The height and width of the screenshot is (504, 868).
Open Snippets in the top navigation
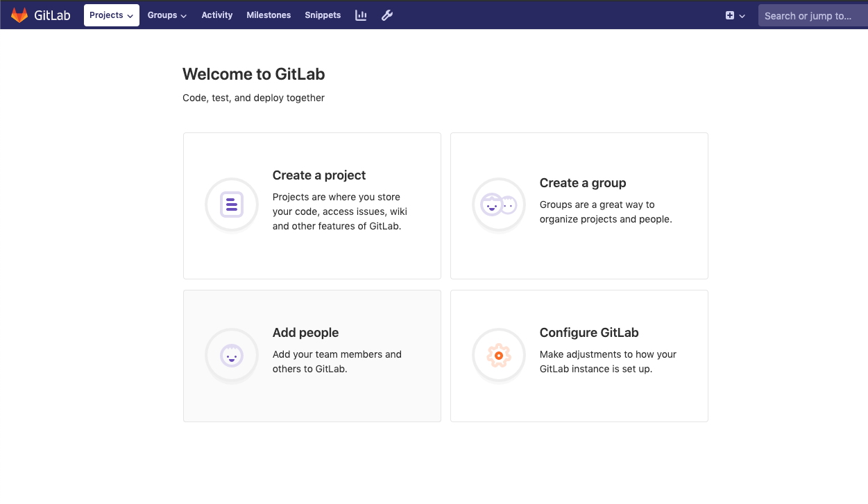click(323, 15)
